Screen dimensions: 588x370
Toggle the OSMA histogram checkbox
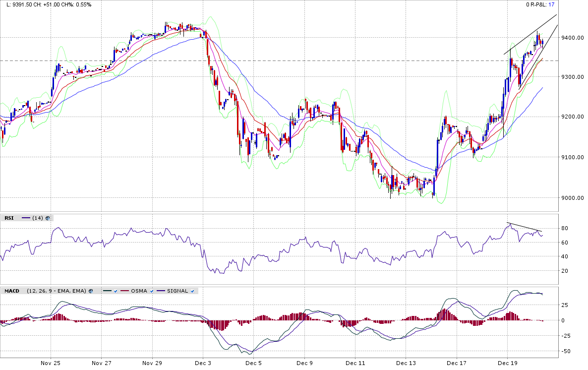point(152,291)
